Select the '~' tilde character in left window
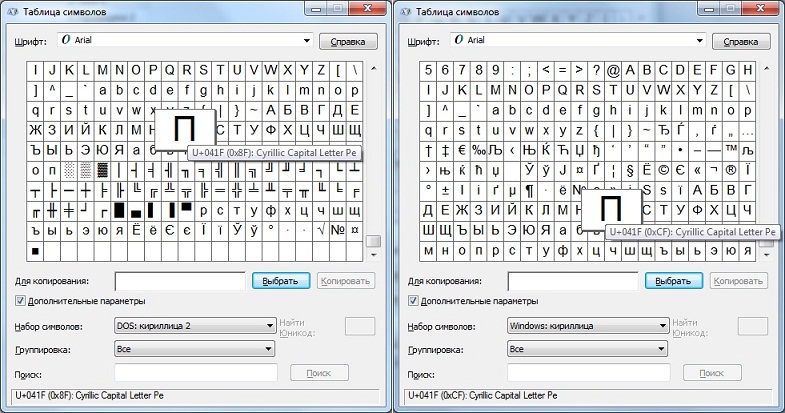 [x=254, y=110]
